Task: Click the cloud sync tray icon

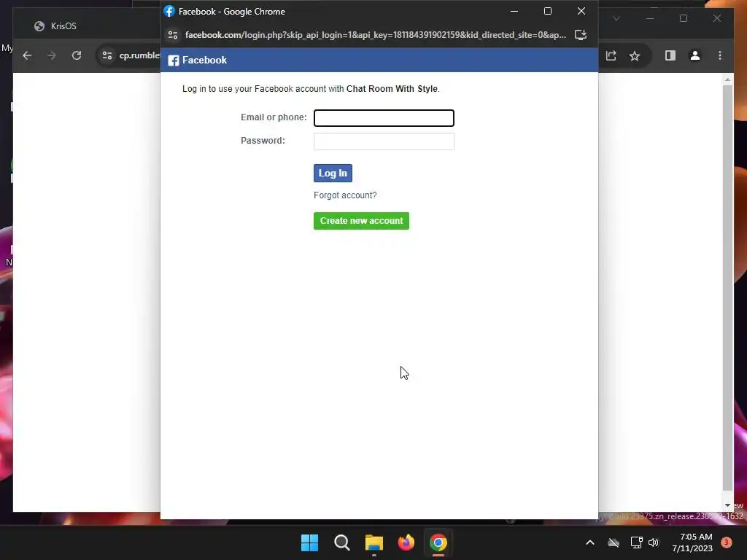Action: [x=614, y=542]
